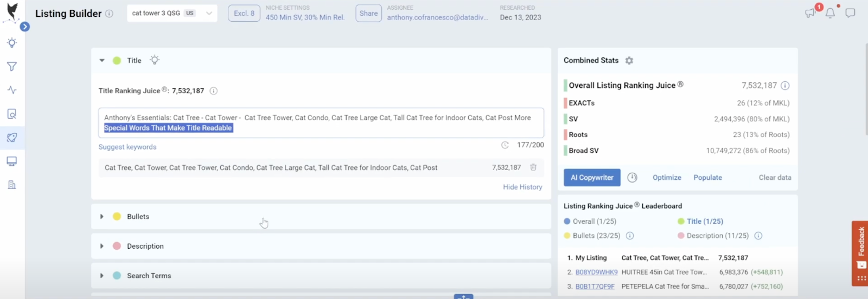Select the Description leaderboard option
The height and width of the screenshot is (299, 868).
point(681,236)
